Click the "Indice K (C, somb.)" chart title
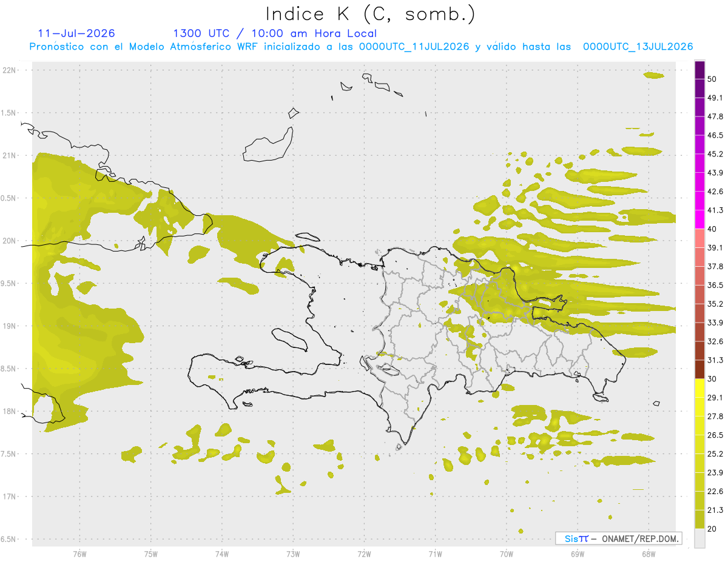The width and height of the screenshot is (728, 562). tap(370, 14)
